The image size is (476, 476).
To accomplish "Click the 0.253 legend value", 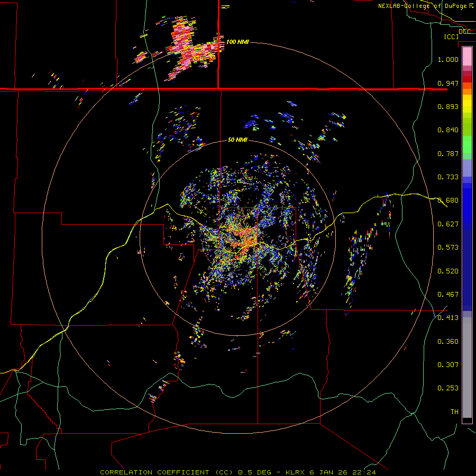I will [448, 388].
